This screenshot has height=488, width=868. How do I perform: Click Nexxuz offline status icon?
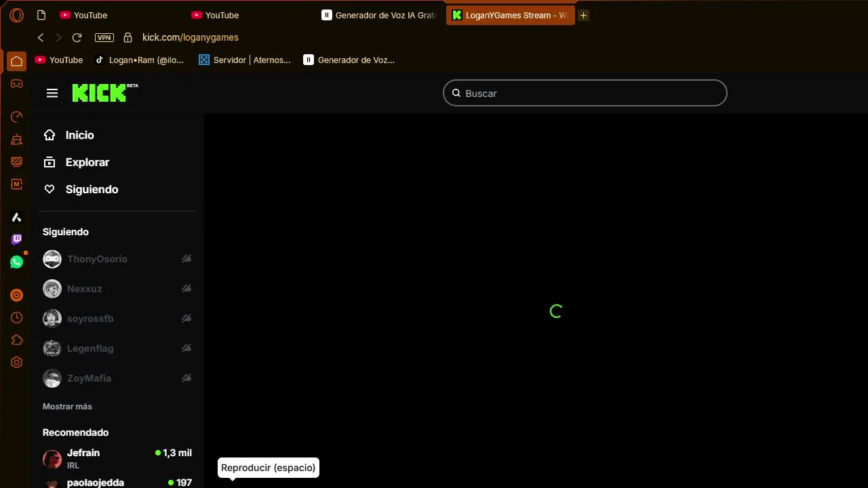coord(186,289)
